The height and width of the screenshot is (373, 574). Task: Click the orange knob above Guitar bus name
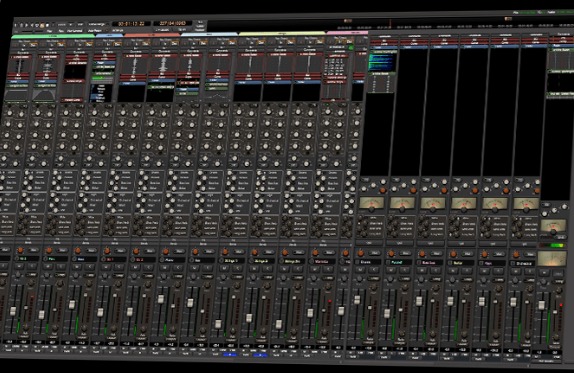453,254
